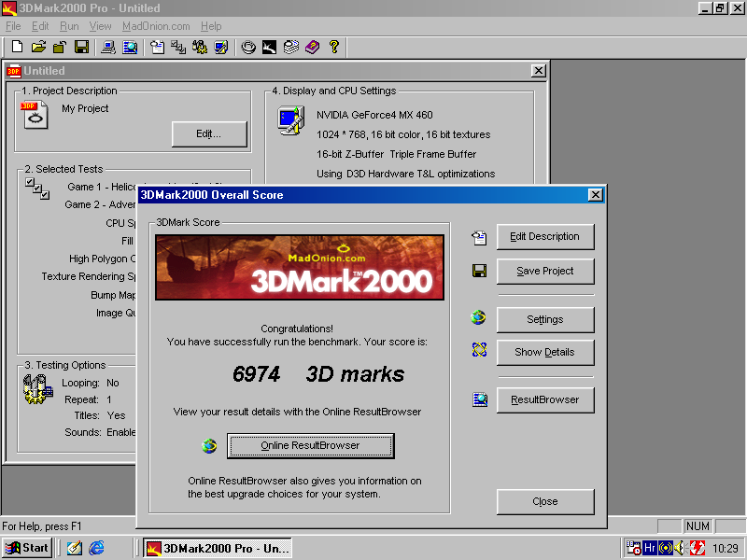Click the atom icon beside Show Details
This screenshot has width=747, height=560.
tap(479, 349)
